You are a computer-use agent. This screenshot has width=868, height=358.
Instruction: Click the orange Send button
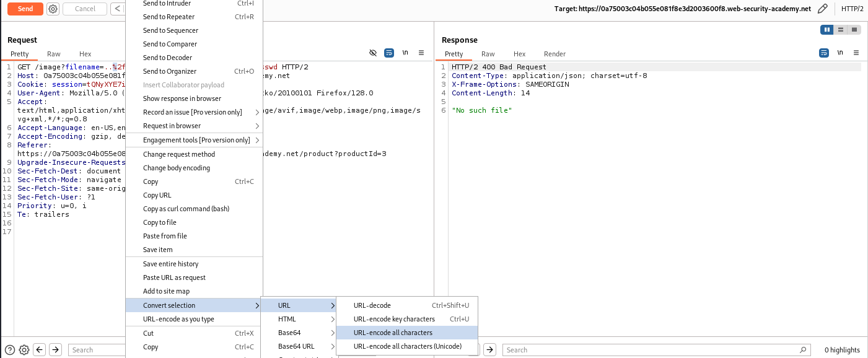(25, 9)
